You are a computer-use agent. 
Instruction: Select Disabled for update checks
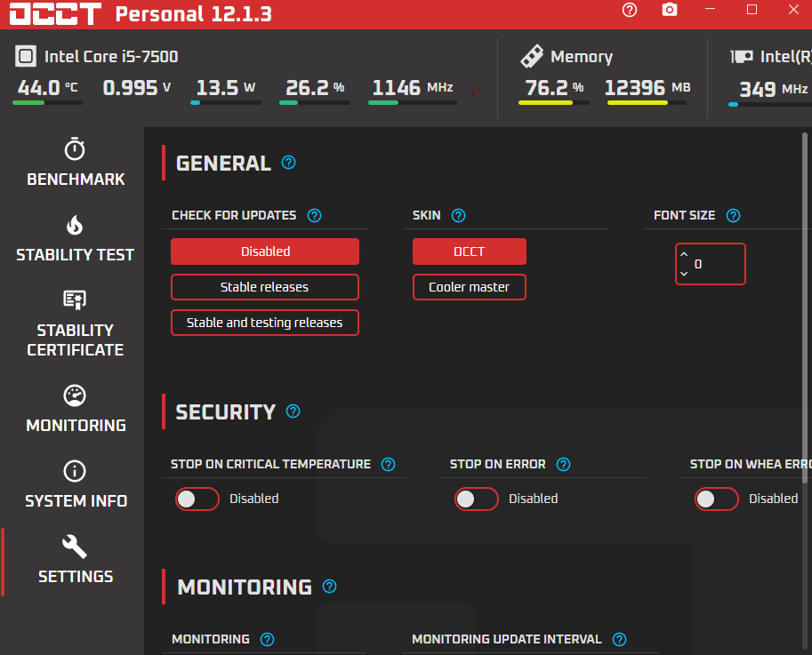(265, 252)
